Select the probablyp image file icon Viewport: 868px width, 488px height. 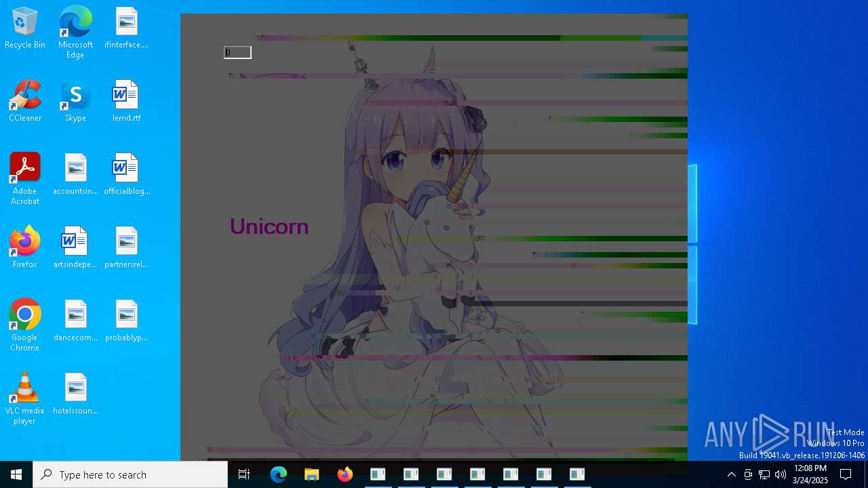point(126,321)
